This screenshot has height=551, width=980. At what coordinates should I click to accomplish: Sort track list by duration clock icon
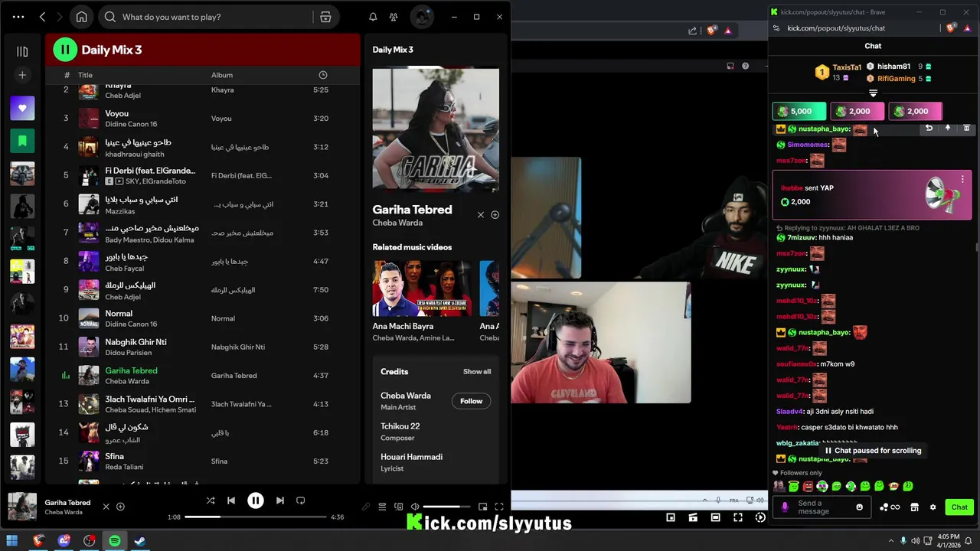point(322,75)
